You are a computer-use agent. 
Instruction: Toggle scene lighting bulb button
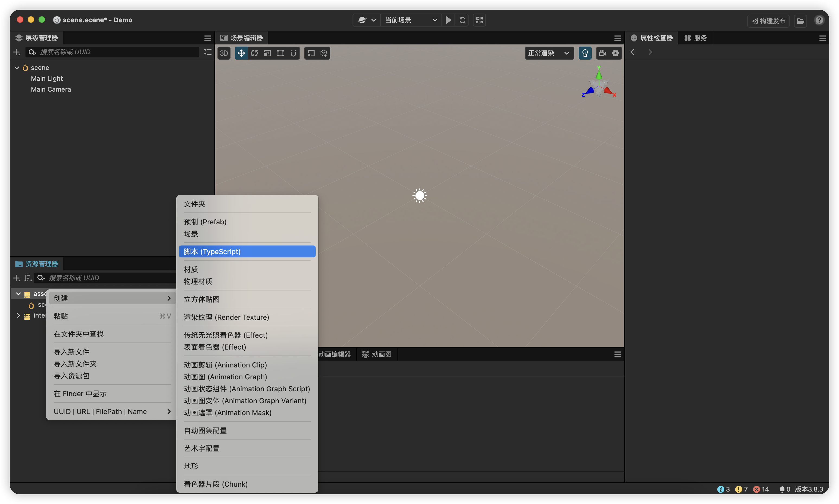[x=585, y=53]
